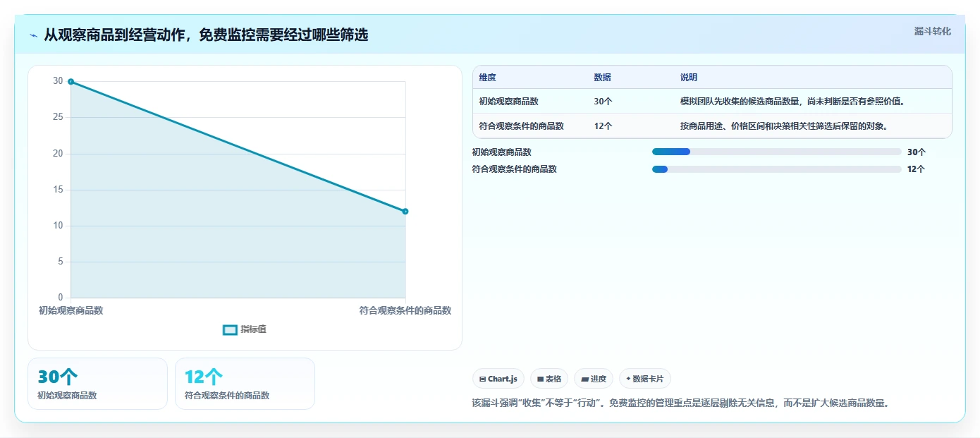Viewport: 980px width, 438px height.
Task: Click the 30个 value beside progress bar
Action: click(x=917, y=152)
